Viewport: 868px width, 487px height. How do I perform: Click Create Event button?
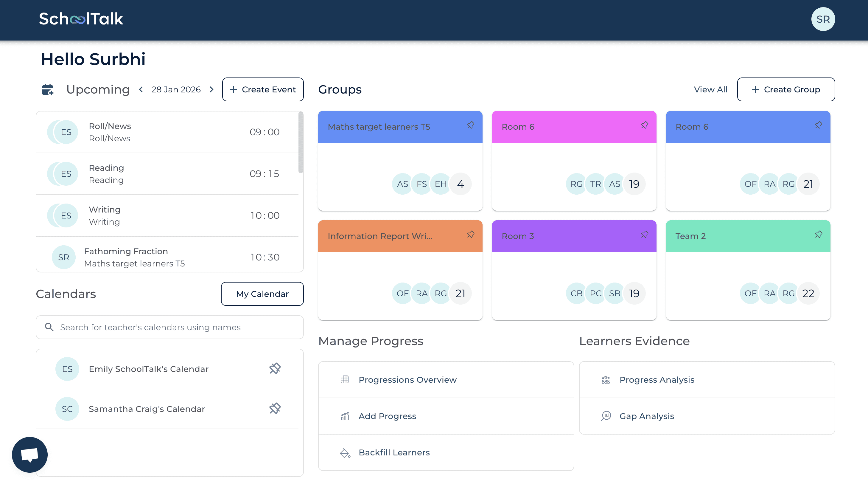[x=262, y=89]
